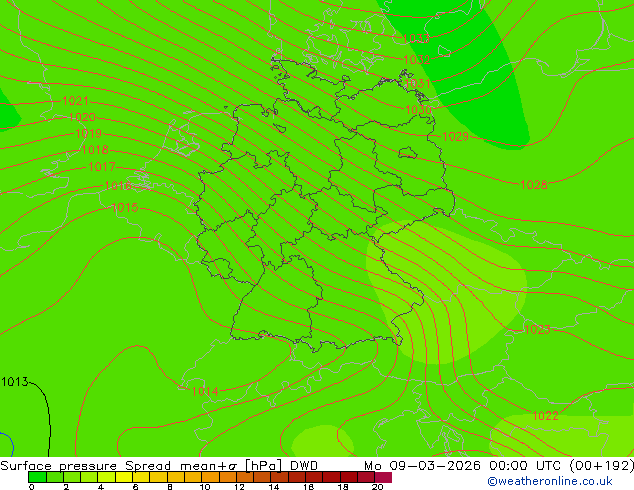Click the 1032 isobar label
The image size is (634, 490).
[416, 60]
